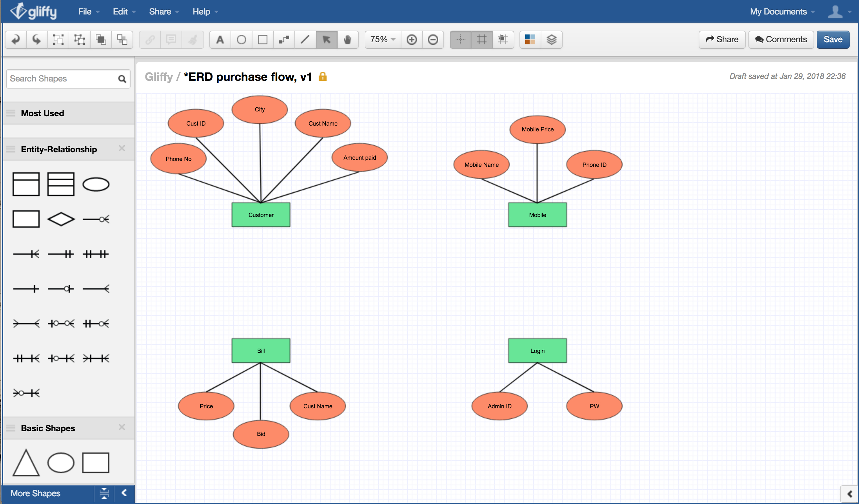The image size is (859, 504).
Task: Toggle the color palette panel
Action: tap(530, 39)
